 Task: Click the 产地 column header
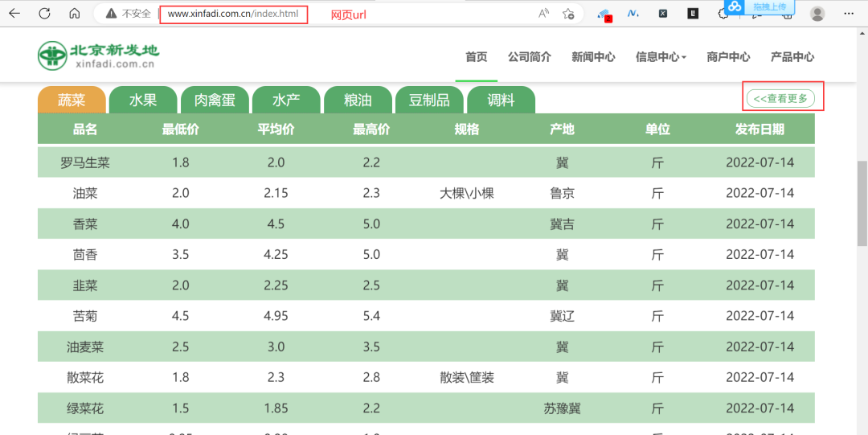coord(562,129)
